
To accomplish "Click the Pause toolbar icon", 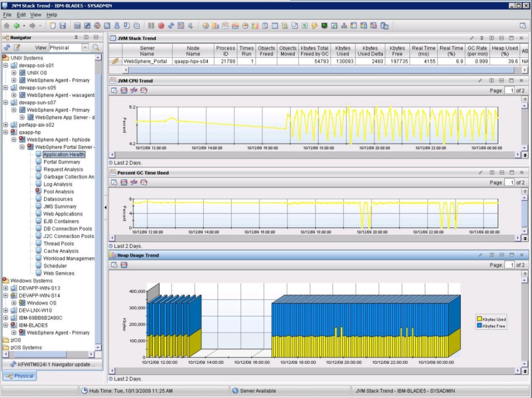I will (x=151, y=25).
